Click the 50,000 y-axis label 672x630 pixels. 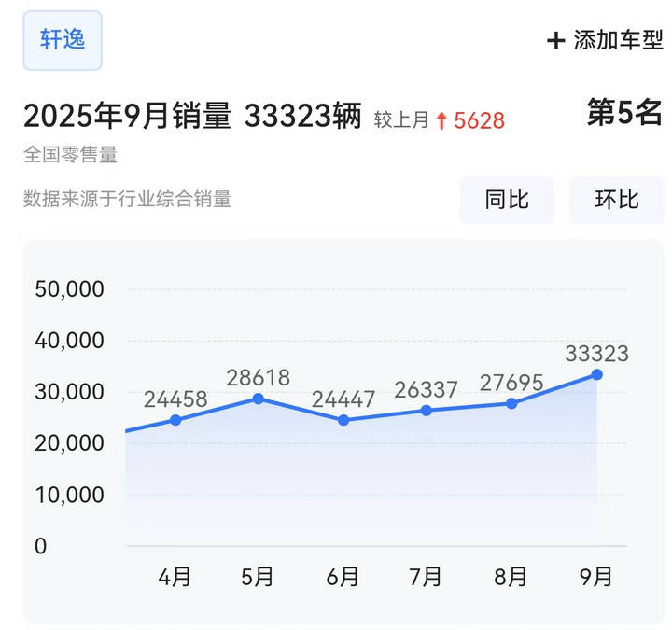pyautogui.click(x=69, y=289)
